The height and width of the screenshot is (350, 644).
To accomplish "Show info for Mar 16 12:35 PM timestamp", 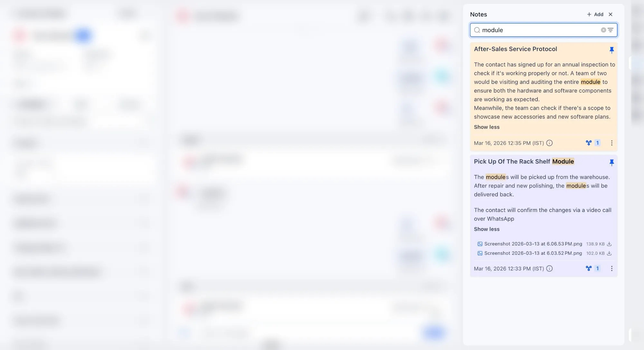I will pyautogui.click(x=549, y=143).
